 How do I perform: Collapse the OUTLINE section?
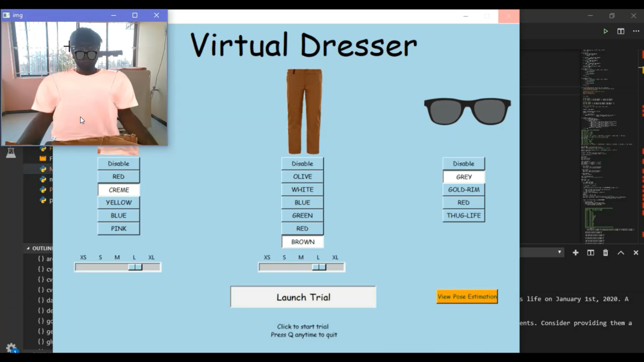[28, 248]
